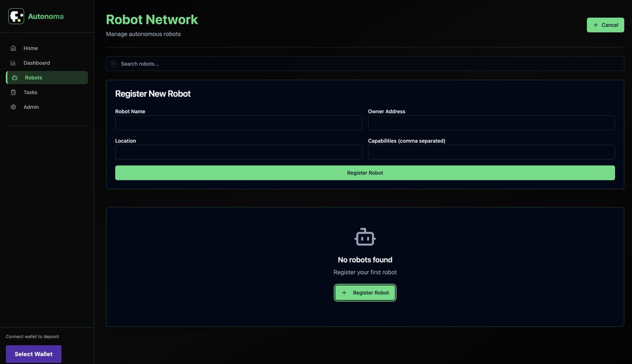Click the Tasks clipboard icon
The width and height of the screenshot is (632, 364).
pyautogui.click(x=13, y=93)
